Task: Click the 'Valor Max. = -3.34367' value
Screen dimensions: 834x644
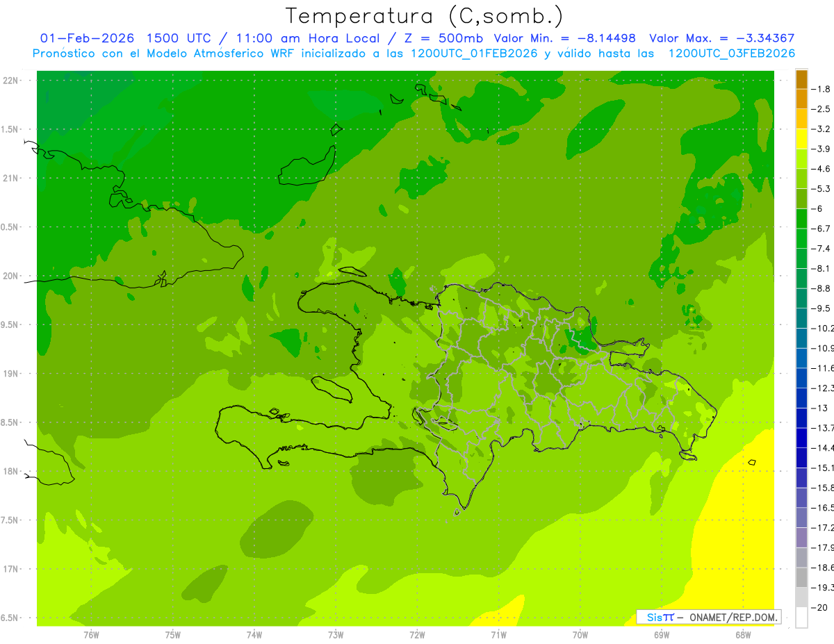Action: point(721,38)
